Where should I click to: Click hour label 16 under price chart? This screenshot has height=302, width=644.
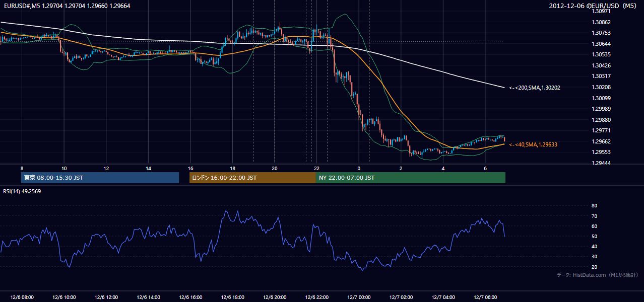click(190, 168)
